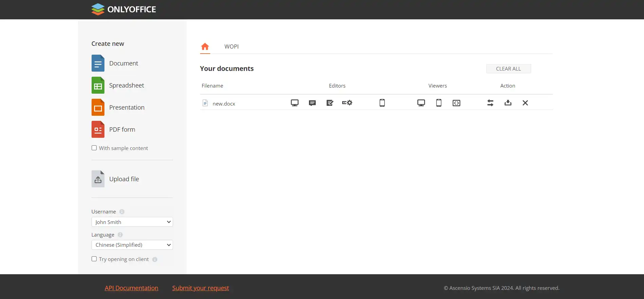Image resolution: width=644 pixels, height=299 pixels.
Task: Go to the Home tab
Action: 205,46
